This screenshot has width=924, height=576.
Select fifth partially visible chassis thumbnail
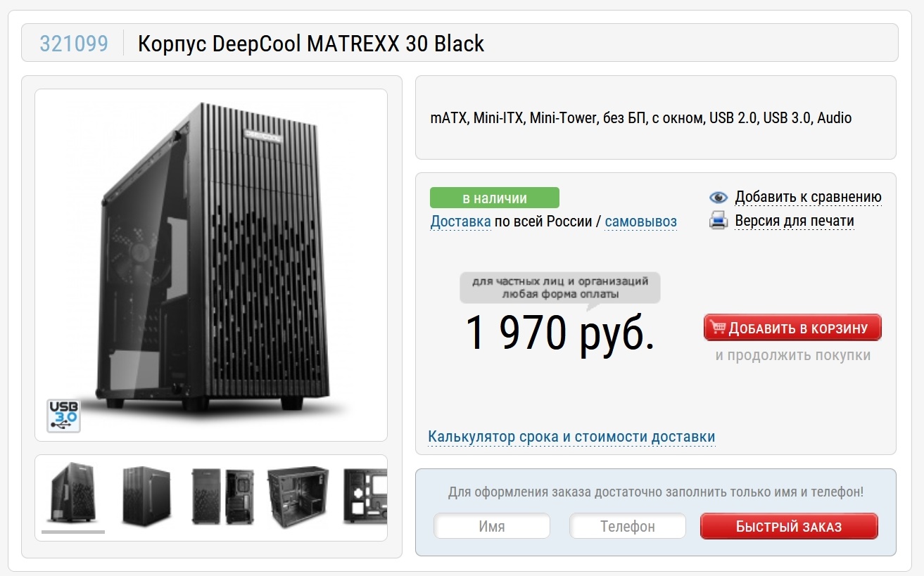365,497
